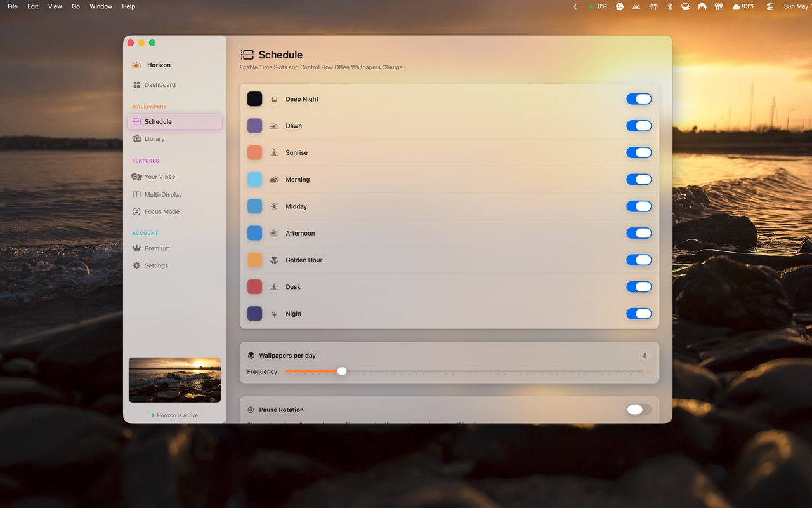Open the Edit menu

click(x=33, y=6)
